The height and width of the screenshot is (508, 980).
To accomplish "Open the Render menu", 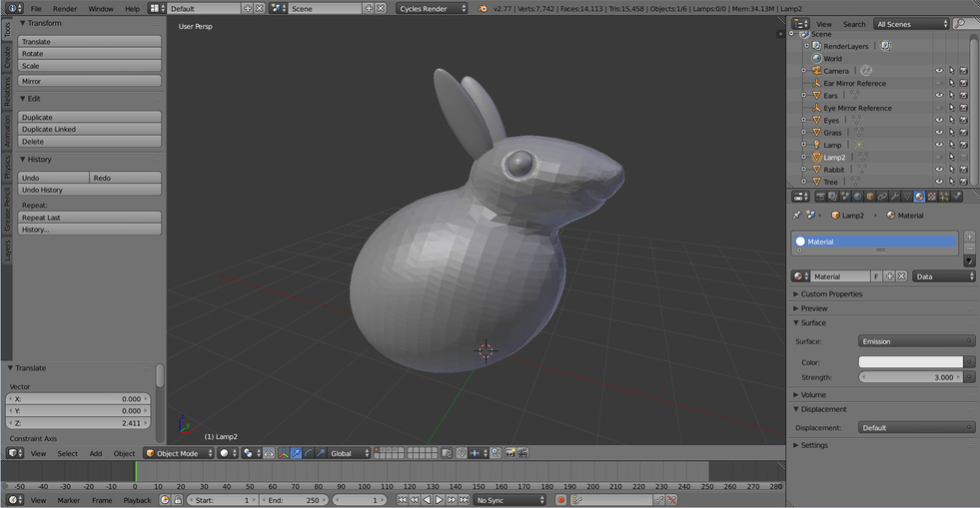I will [x=65, y=8].
